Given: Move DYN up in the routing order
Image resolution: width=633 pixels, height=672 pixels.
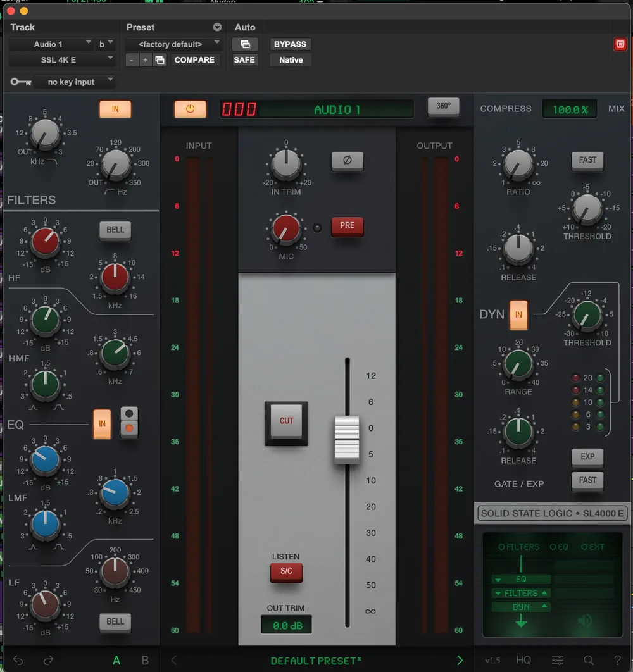Looking at the screenshot, I should (x=544, y=606).
